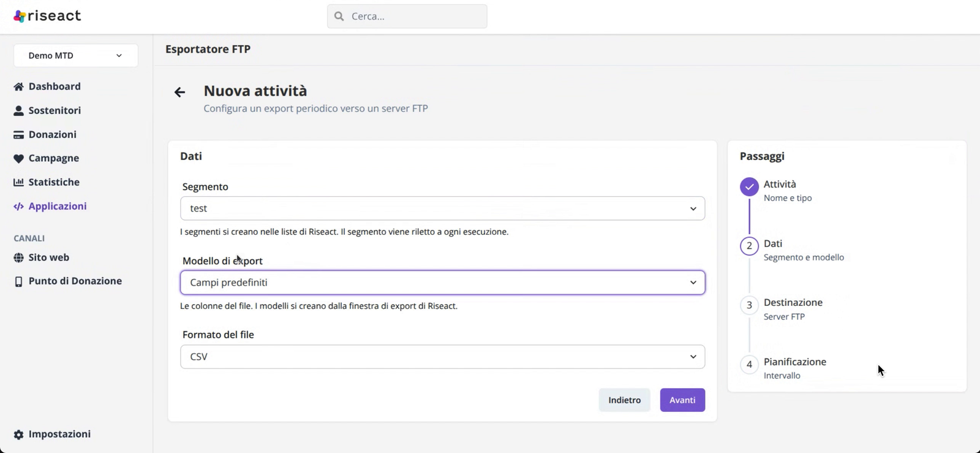
Task: Open the Demo MTD organization dropdown
Action: [76, 56]
